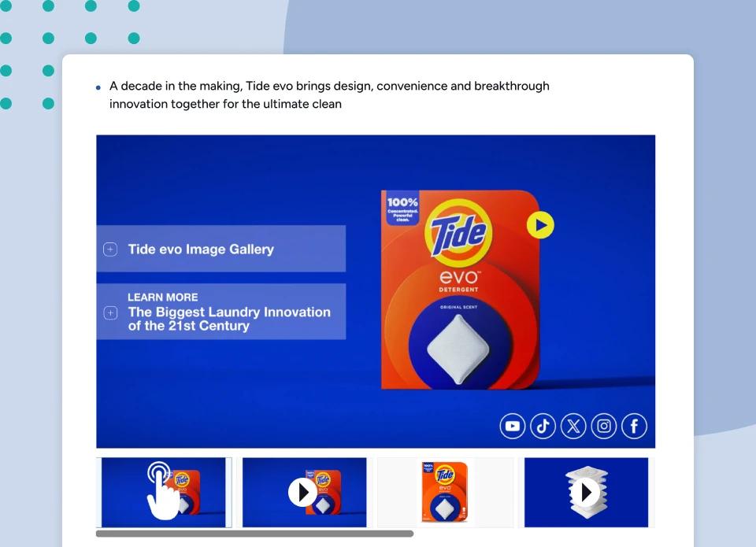The image size is (756, 547).
Task: Select the white-background Tide evo product thumbnail
Action: tap(445, 492)
